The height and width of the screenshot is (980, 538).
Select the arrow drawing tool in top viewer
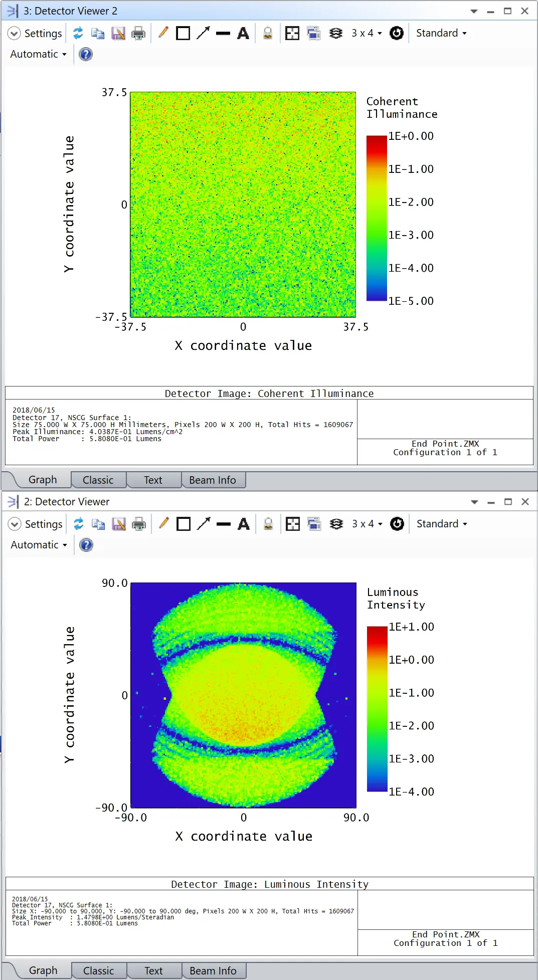coord(203,33)
